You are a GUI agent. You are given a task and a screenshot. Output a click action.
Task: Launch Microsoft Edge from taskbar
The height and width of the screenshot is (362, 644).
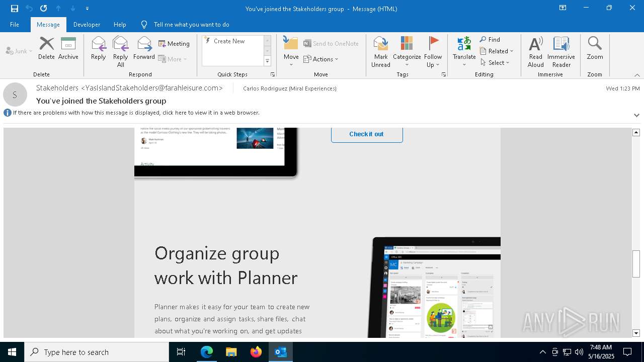click(x=207, y=352)
